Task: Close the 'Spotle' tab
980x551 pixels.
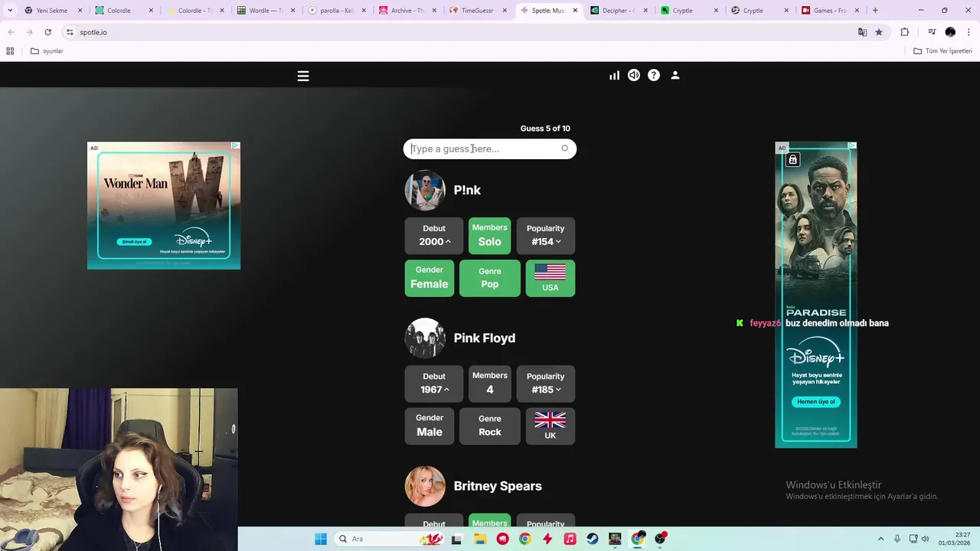Action: pos(575,11)
